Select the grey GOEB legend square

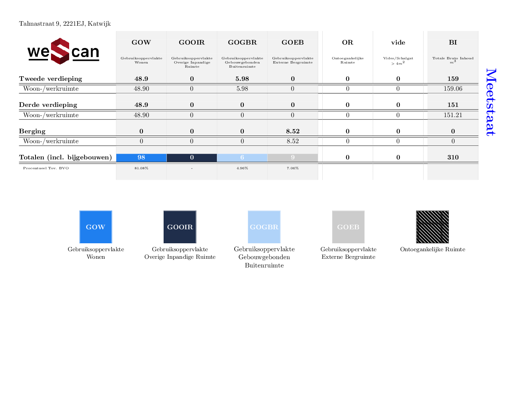coord(348,227)
